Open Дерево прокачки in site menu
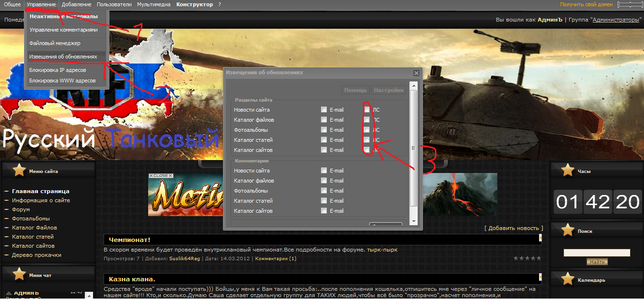 [x=37, y=255]
